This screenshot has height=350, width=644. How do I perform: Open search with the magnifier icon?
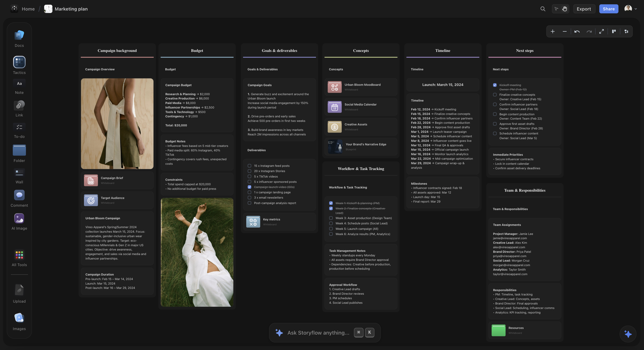pos(543,9)
